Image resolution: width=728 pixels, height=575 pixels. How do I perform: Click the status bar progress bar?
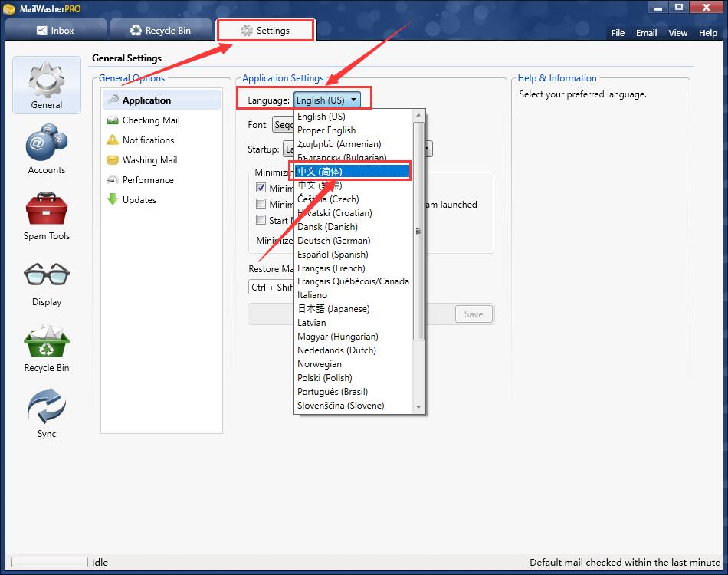pyautogui.click(x=50, y=562)
